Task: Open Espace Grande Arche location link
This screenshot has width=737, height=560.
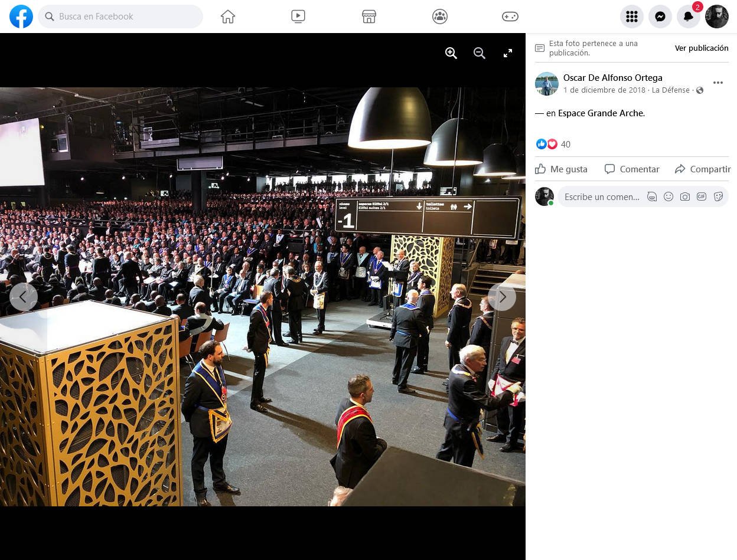Action: point(601,113)
